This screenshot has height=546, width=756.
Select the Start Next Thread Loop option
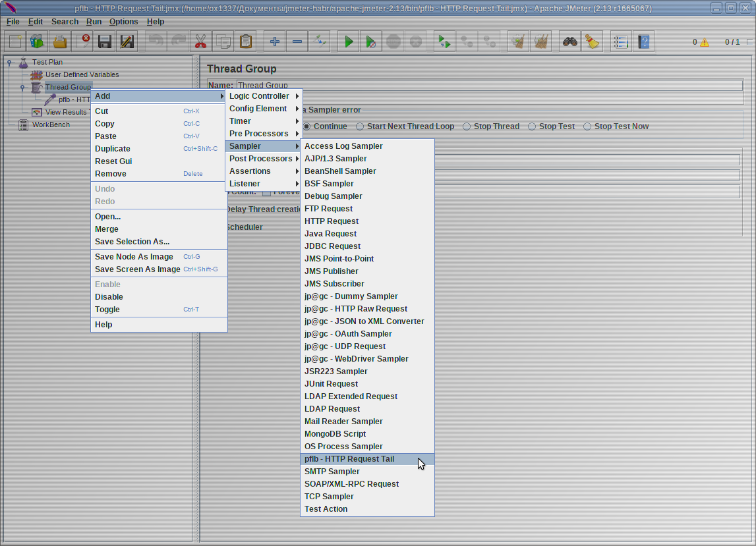[360, 126]
